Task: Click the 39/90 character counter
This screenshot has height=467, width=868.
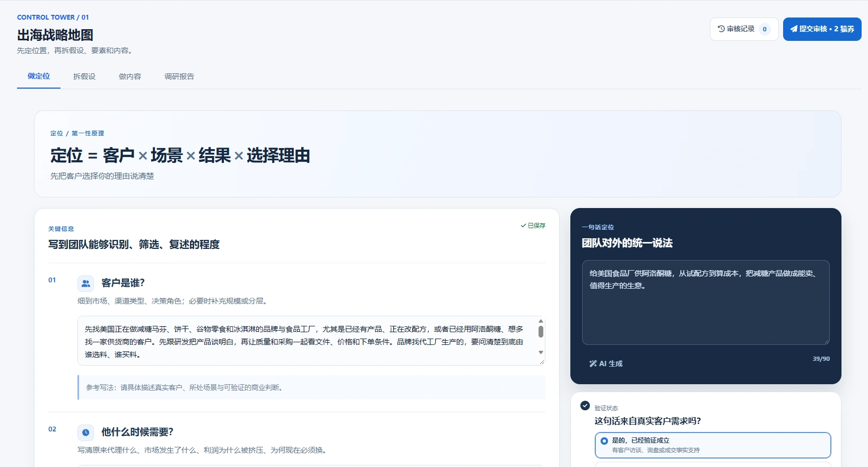Action: coord(821,359)
